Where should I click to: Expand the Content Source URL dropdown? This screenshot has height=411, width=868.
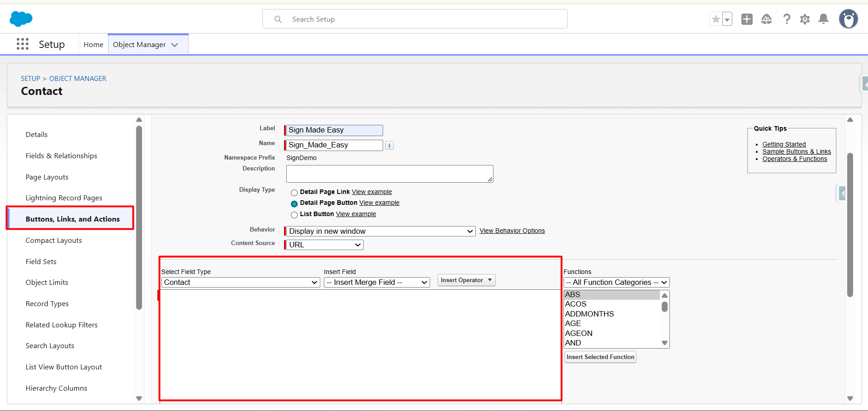325,245
